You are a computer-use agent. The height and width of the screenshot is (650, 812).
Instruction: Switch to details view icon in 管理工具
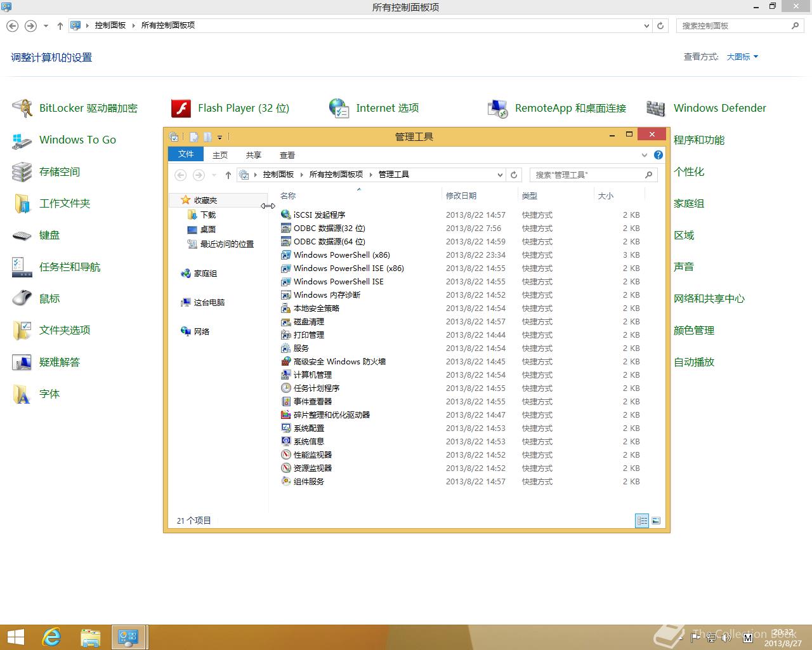pyautogui.click(x=642, y=521)
